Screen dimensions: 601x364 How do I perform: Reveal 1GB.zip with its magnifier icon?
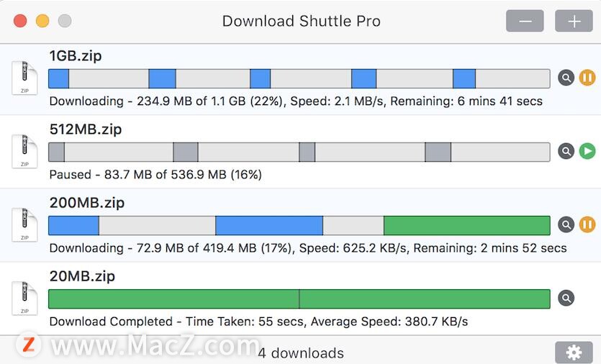[566, 78]
